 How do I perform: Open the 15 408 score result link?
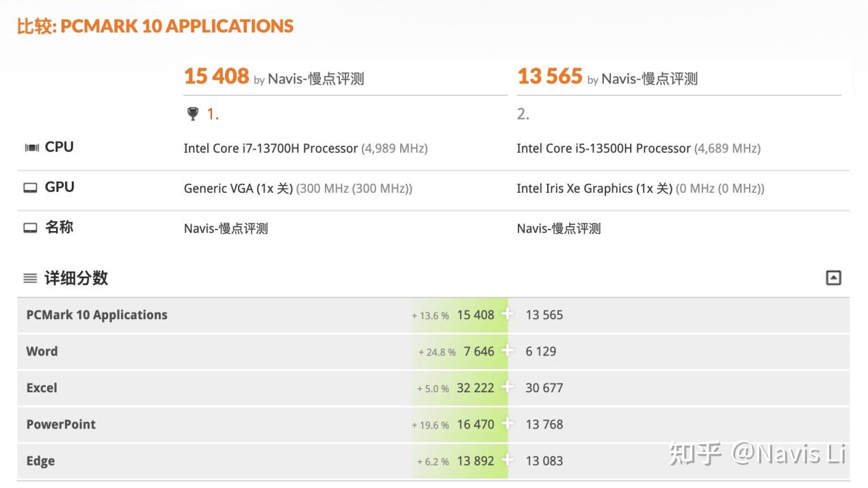point(216,77)
